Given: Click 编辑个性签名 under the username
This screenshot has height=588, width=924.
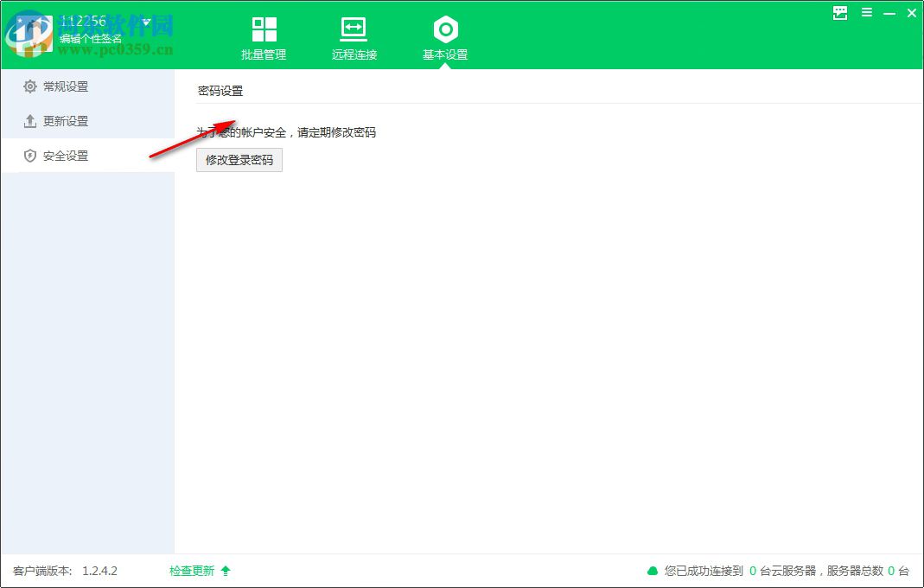Looking at the screenshot, I should (x=92, y=37).
